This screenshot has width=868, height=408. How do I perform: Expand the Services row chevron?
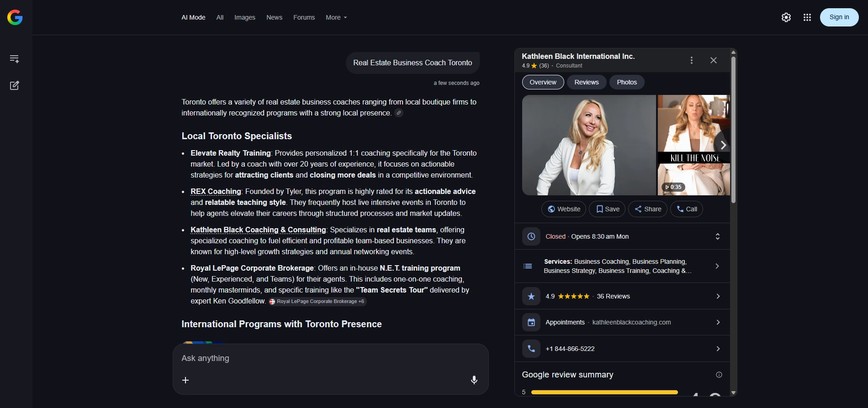[717, 266]
